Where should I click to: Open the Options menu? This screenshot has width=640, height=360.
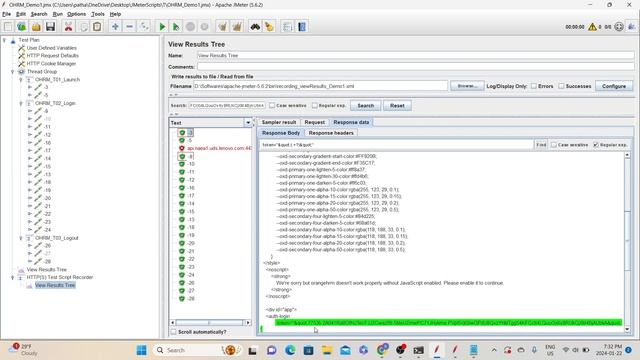(x=76, y=14)
